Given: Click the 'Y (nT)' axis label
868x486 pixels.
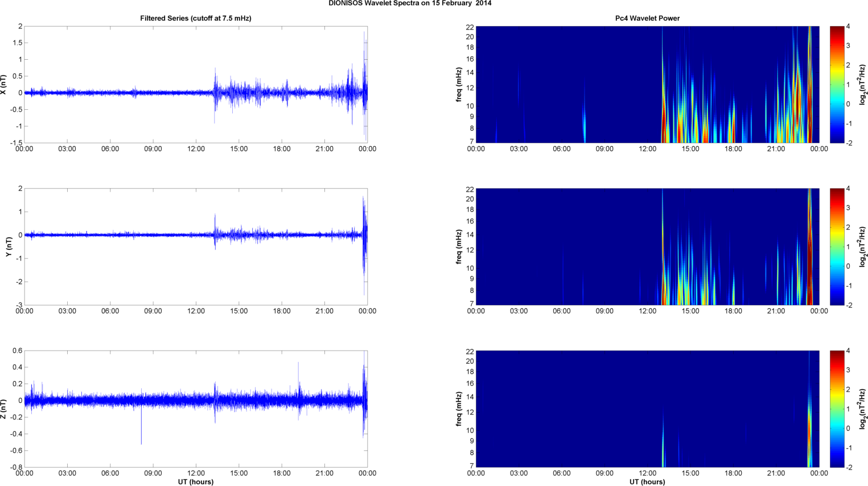Looking at the screenshot, I should point(9,246).
